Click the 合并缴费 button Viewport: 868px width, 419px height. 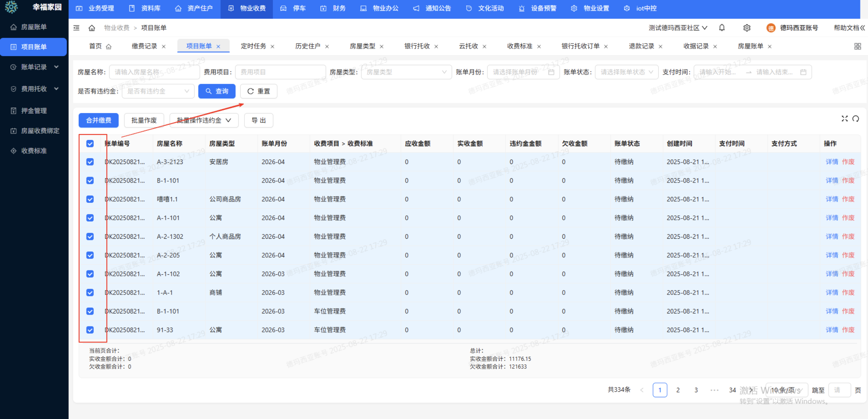[x=98, y=120]
